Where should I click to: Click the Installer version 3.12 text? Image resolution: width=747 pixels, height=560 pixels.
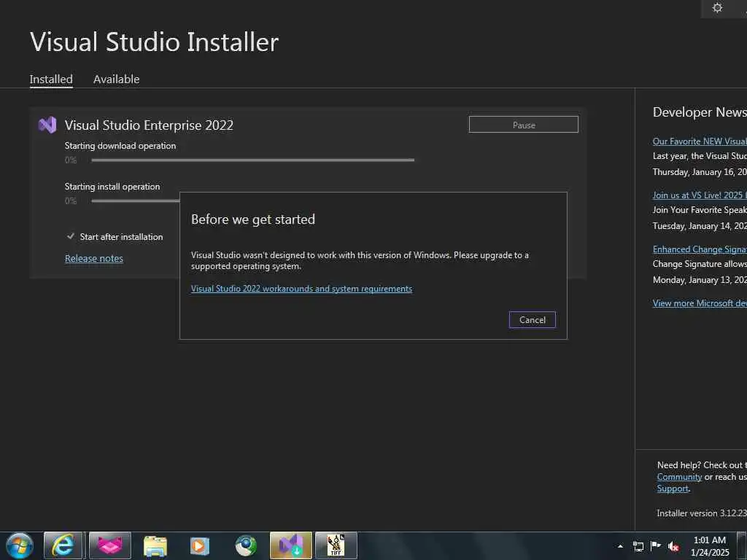(701, 513)
